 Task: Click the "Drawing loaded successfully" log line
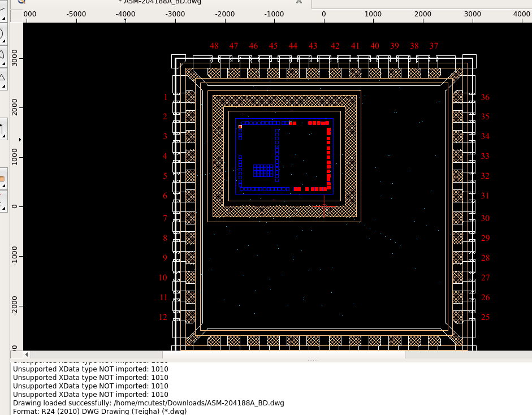pos(148,403)
